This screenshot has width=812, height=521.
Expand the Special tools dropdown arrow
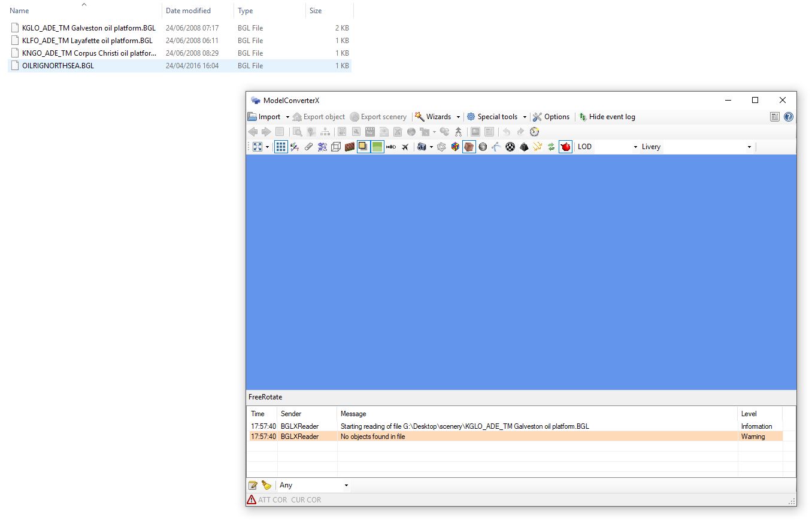(x=525, y=117)
